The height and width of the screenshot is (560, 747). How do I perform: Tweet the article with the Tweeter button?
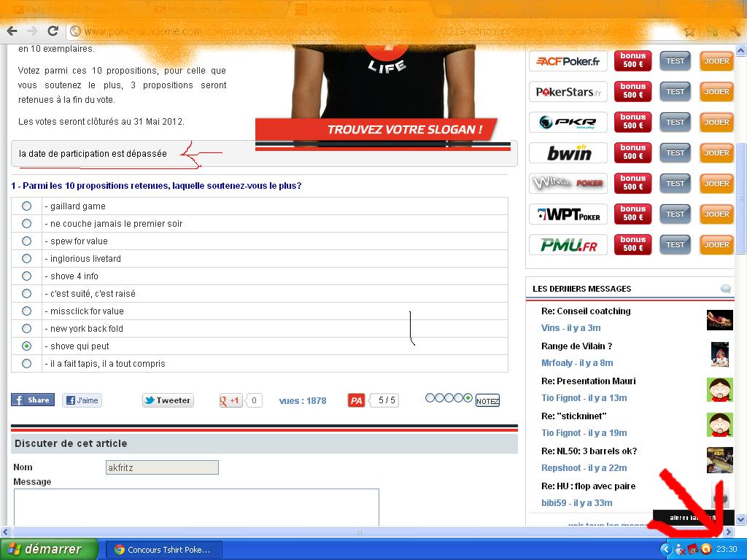tap(168, 400)
